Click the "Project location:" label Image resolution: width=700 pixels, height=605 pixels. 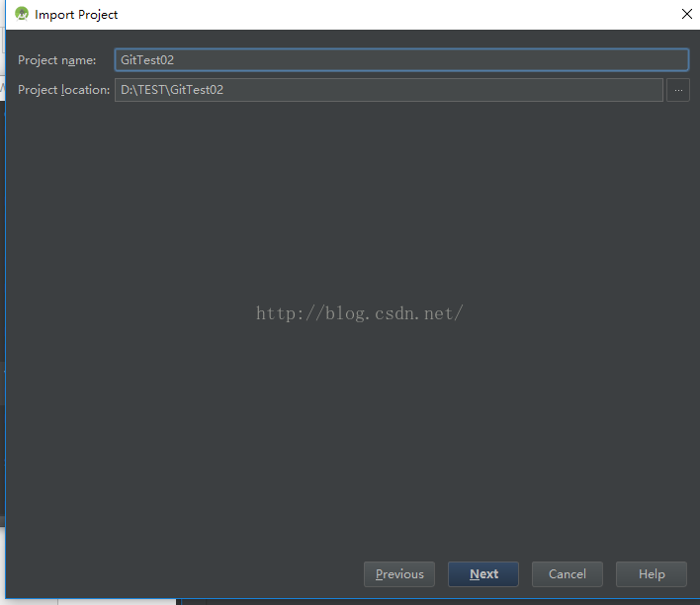[x=63, y=90]
